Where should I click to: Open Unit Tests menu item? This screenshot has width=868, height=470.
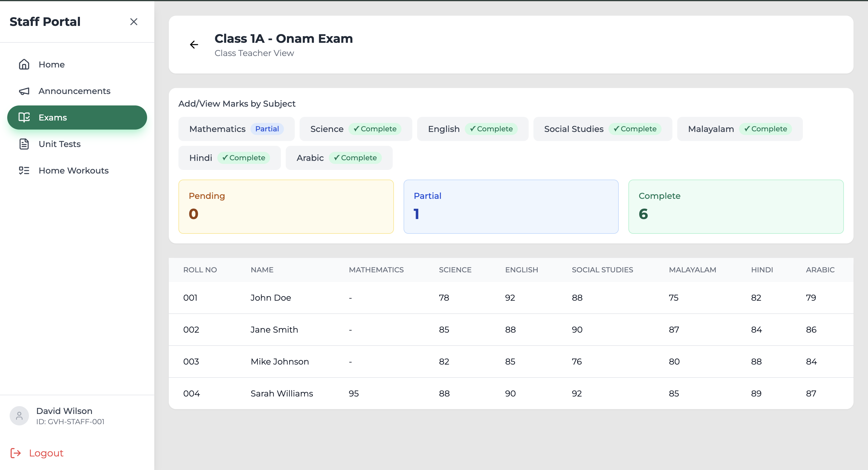tap(60, 144)
